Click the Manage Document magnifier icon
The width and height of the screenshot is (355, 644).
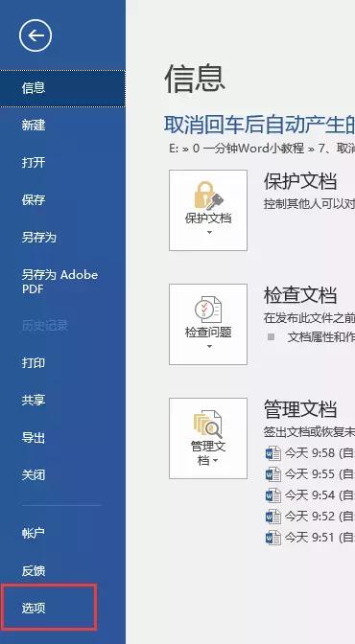tap(208, 425)
